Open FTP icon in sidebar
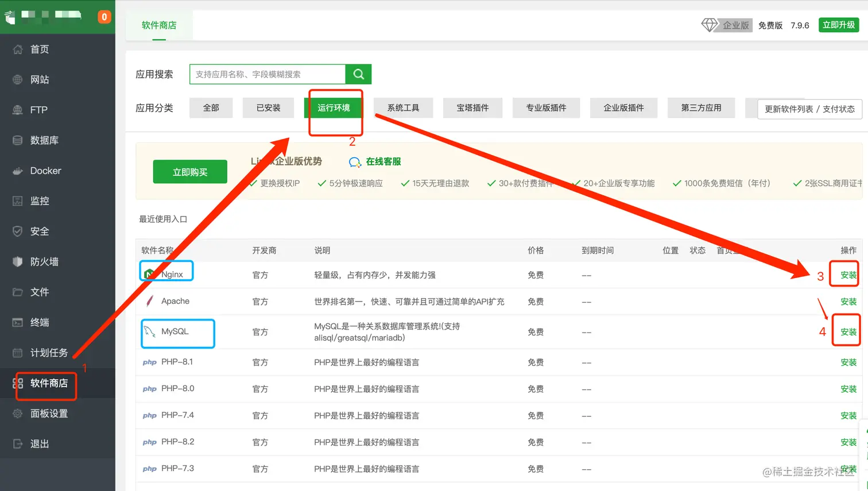 [18, 110]
